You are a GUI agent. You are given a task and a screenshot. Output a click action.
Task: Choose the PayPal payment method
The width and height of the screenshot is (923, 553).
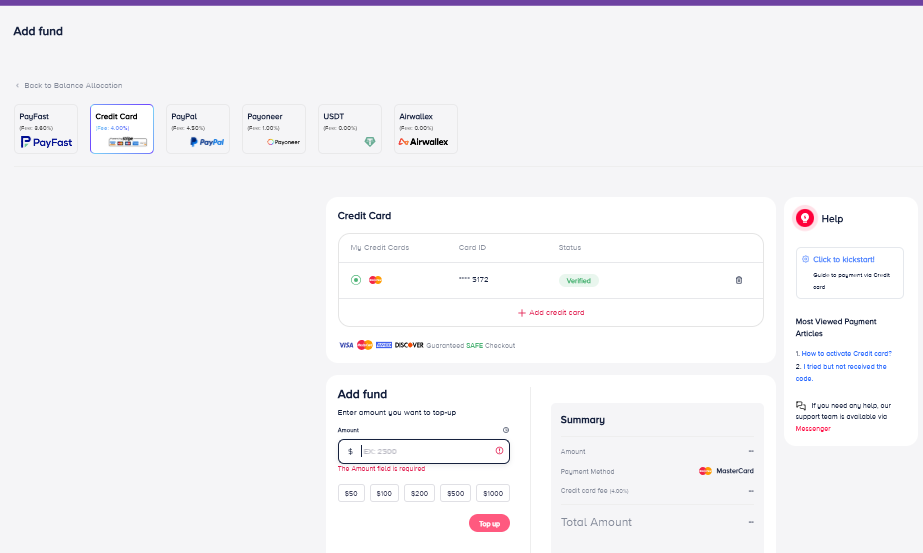click(x=198, y=129)
